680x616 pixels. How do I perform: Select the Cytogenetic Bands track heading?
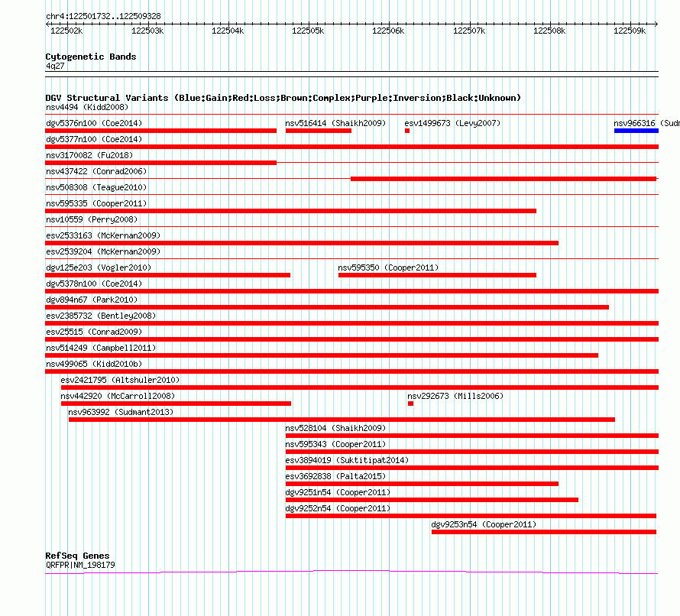(91, 57)
